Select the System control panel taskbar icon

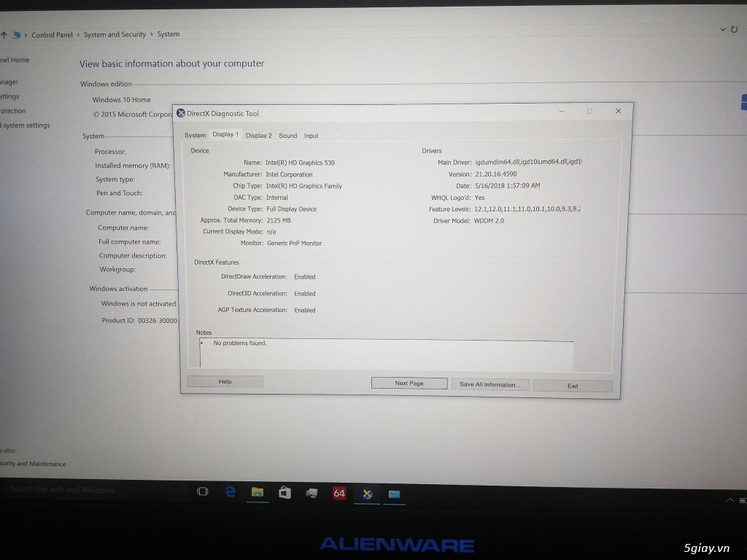pyautogui.click(x=394, y=494)
